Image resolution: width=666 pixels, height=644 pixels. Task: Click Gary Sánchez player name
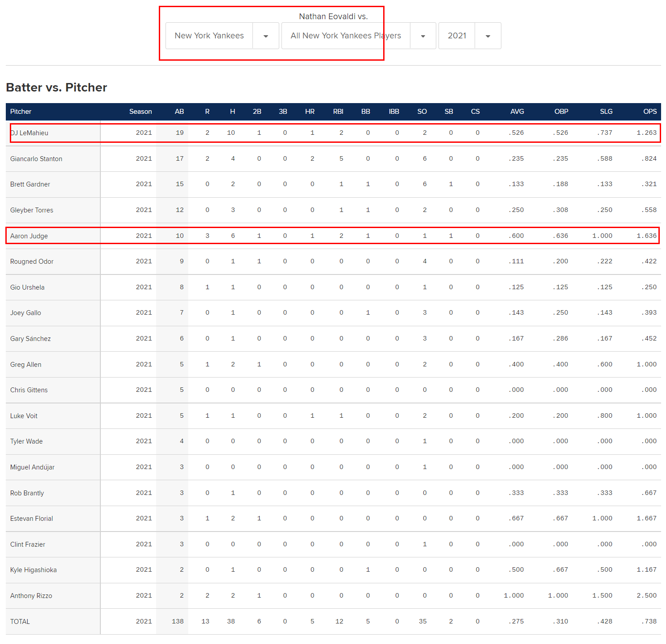tap(30, 339)
